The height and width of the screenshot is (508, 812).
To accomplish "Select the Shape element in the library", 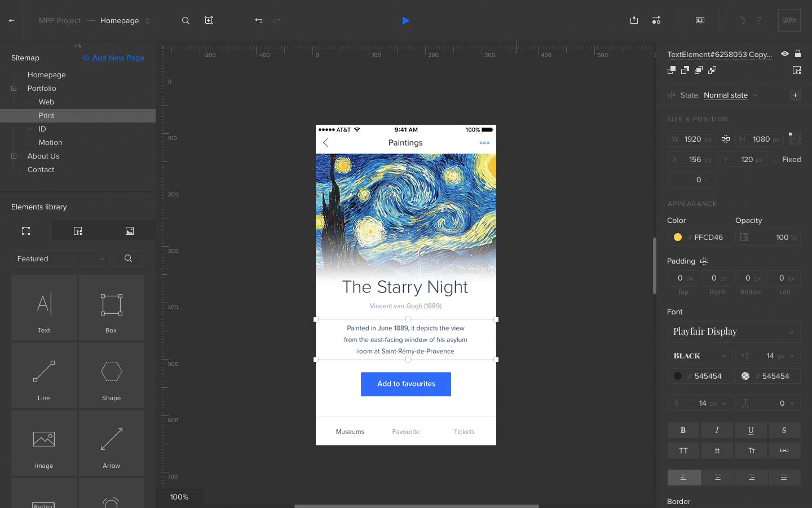I will pyautogui.click(x=111, y=375).
